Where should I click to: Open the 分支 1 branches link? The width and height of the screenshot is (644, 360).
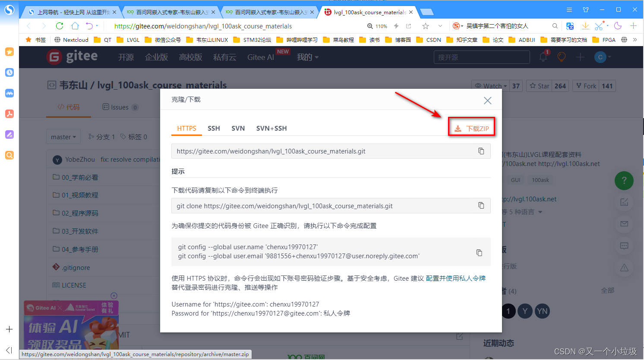101,137
